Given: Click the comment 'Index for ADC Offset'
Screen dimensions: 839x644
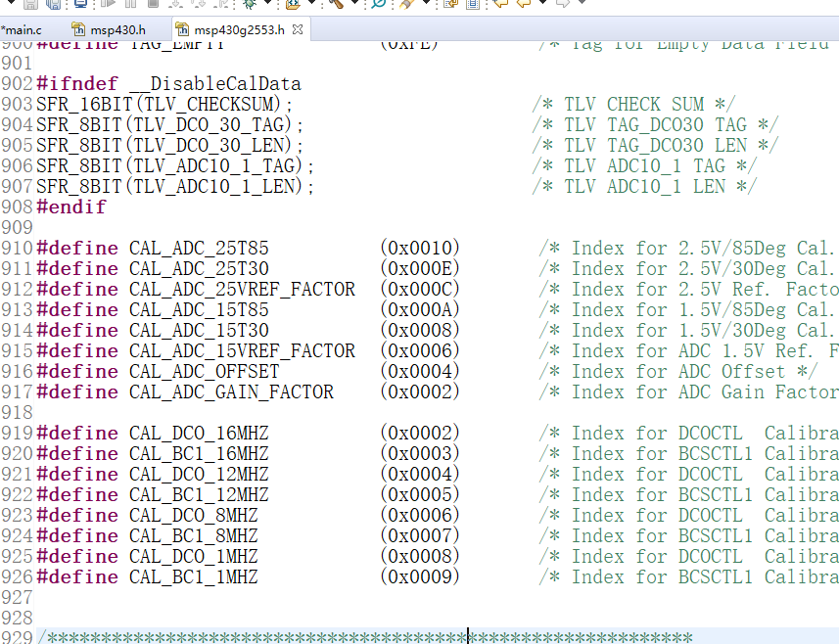Looking at the screenshot, I should [x=679, y=372].
